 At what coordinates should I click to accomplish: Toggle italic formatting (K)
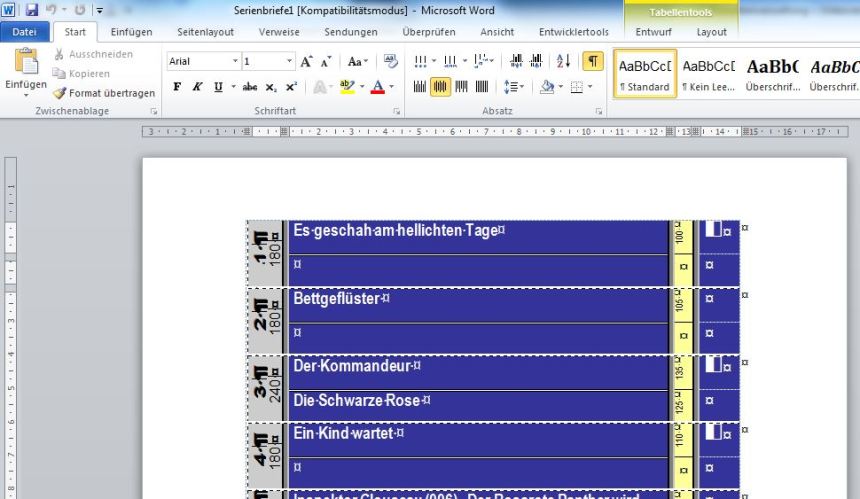(197, 87)
